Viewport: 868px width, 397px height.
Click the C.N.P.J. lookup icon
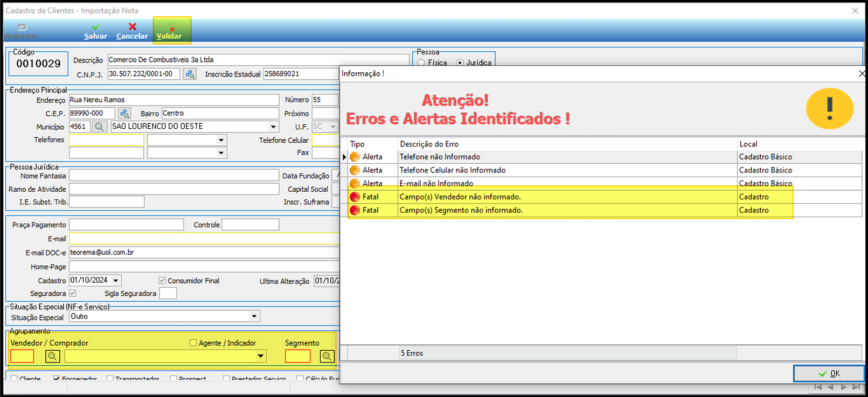[x=190, y=74]
